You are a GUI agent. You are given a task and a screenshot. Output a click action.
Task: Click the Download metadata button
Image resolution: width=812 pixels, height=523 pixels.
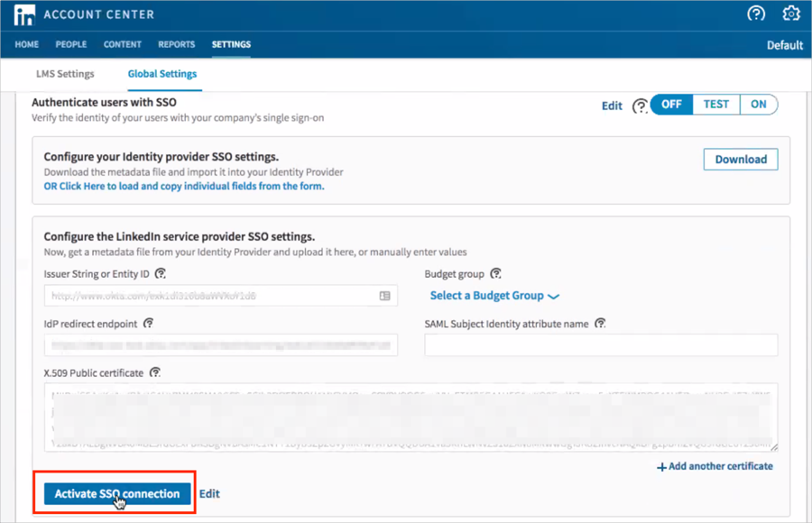point(740,160)
